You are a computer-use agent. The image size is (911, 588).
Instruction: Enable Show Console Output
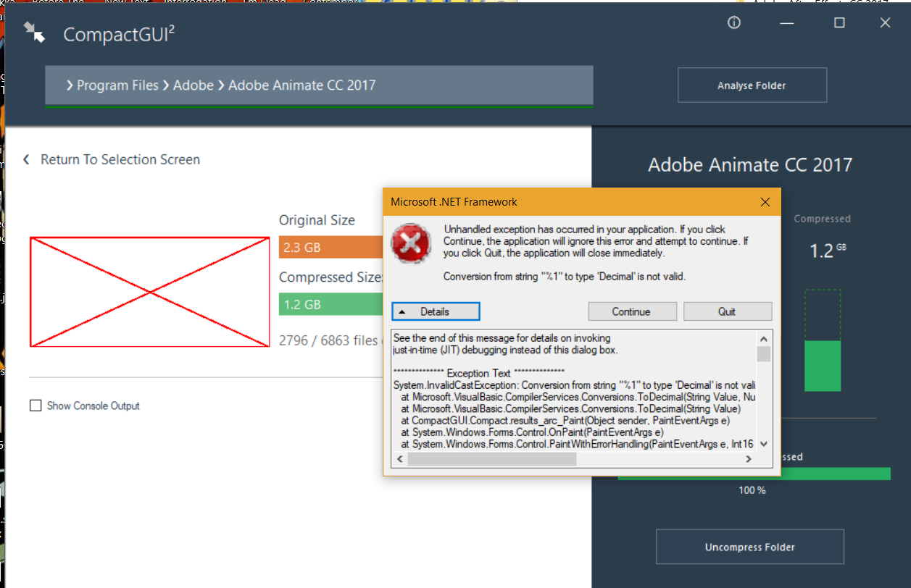(x=36, y=405)
